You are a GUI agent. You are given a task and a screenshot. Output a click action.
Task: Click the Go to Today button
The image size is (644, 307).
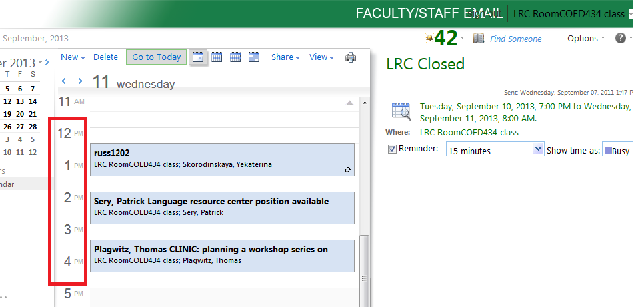point(156,57)
